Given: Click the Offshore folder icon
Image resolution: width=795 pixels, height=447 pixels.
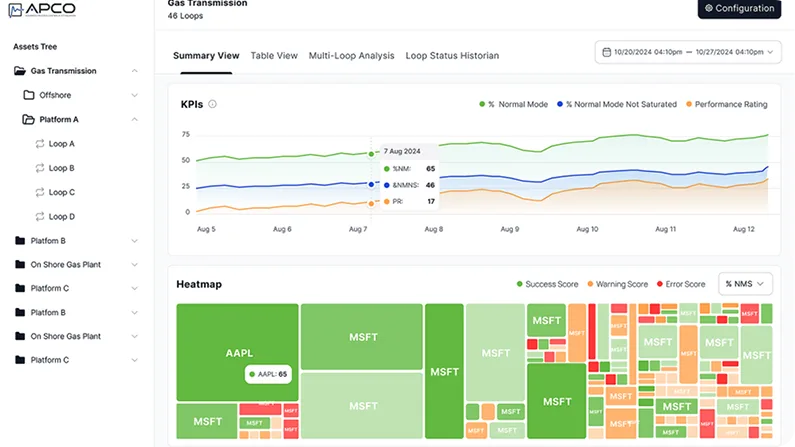Looking at the screenshot, I should (x=29, y=95).
